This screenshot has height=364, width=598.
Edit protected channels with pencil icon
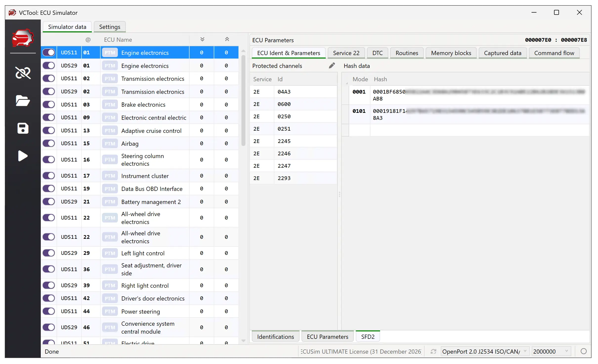tap(332, 66)
